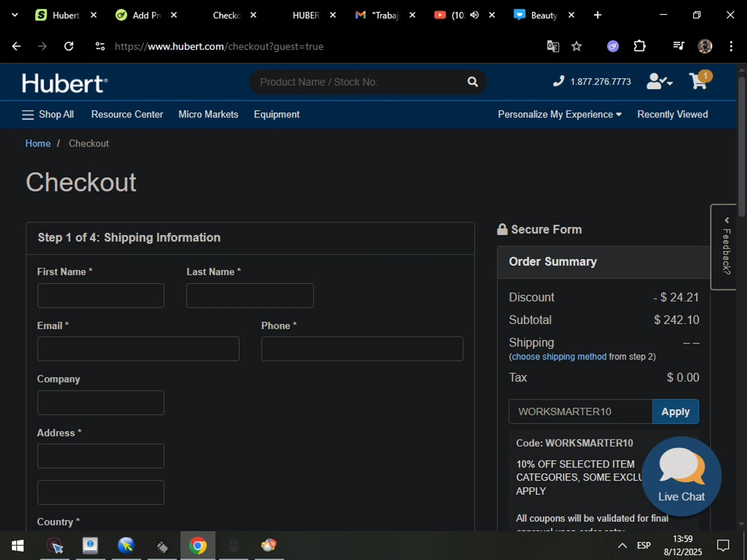The height and width of the screenshot is (560, 747).
Task: Follow the choose shipping method link
Action: coord(559,356)
